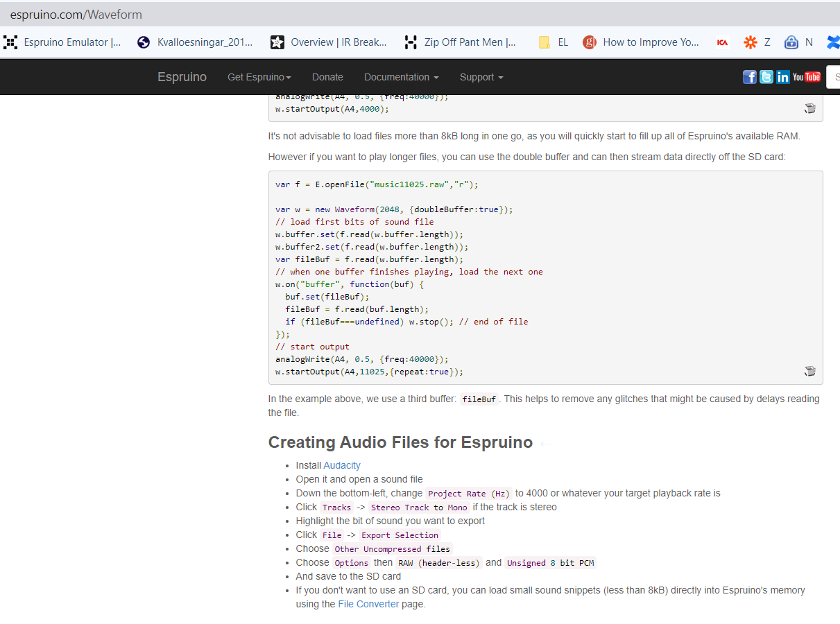Open the Z bookmark with orange icon
Screen dimensions: 840x624
pyautogui.click(x=757, y=42)
